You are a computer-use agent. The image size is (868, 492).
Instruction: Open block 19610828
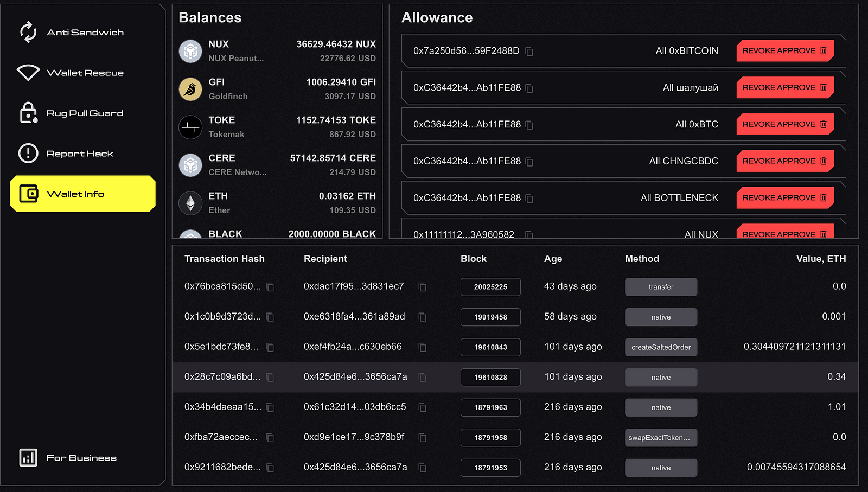pyautogui.click(x=490, y=378)
